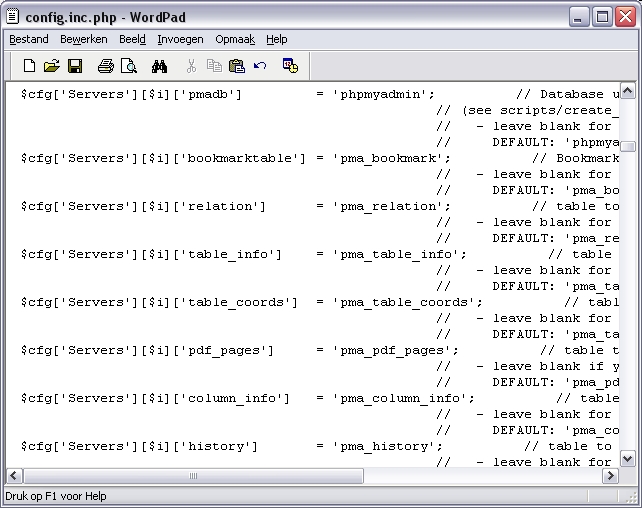Open the Help menu
The height and width of the screenshot is (508, 642).
277,39
